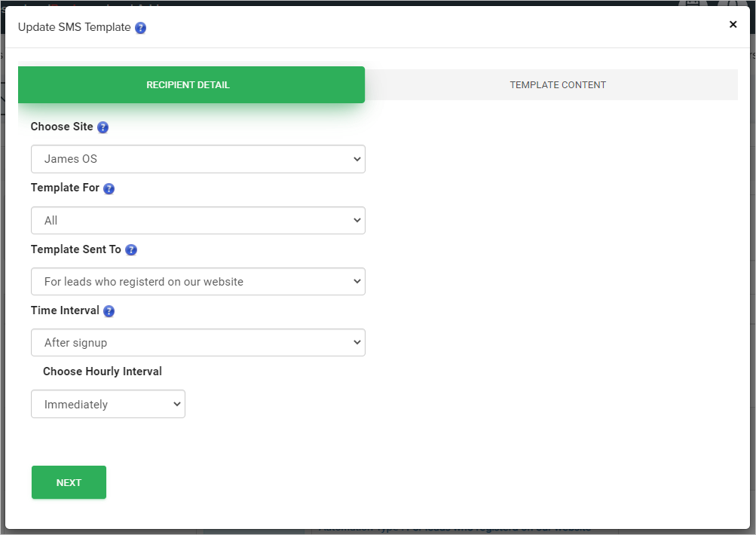Switch to the Template Content tab

pos(558,85)
